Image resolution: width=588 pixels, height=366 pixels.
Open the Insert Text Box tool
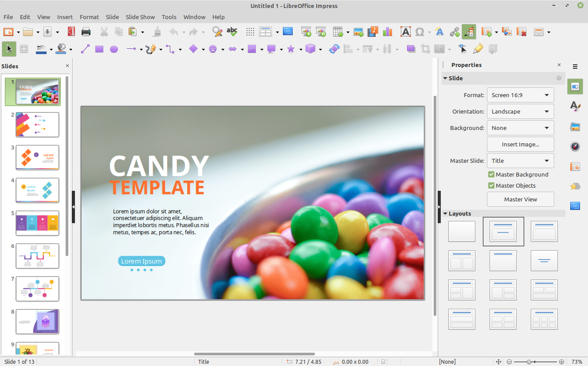pyautogui.click(x=405, y=31)
